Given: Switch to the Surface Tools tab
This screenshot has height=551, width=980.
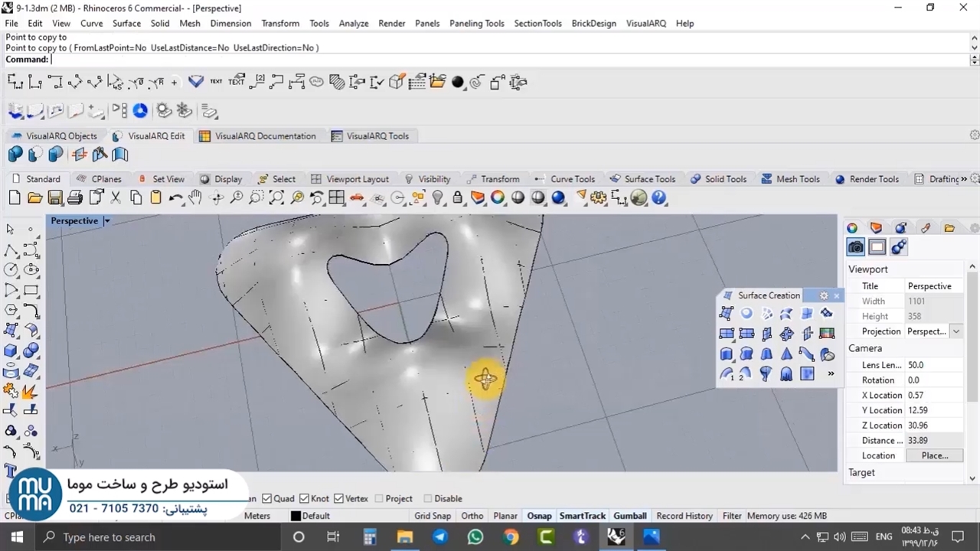Looking at the screenshot, I should coord(649,179).
